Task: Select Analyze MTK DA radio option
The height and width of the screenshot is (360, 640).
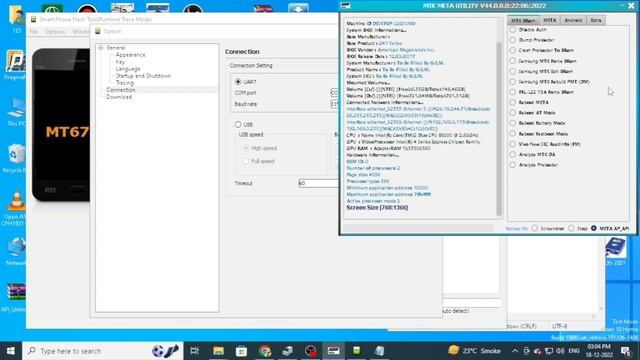Action: pyautogui.click(x=513, y=154)
